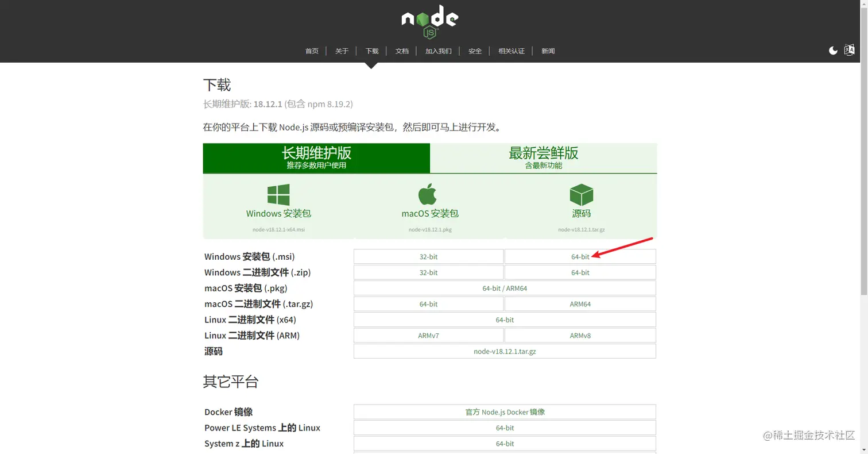The image size is (868, 454).
Task: Click the Windows 安装包 label link
Action: coord(278,213)
